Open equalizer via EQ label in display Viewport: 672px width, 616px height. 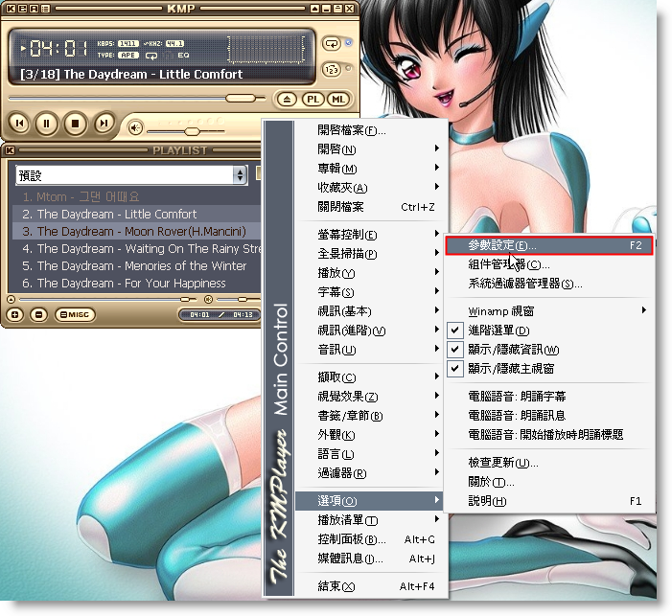(x=183, y=56)
